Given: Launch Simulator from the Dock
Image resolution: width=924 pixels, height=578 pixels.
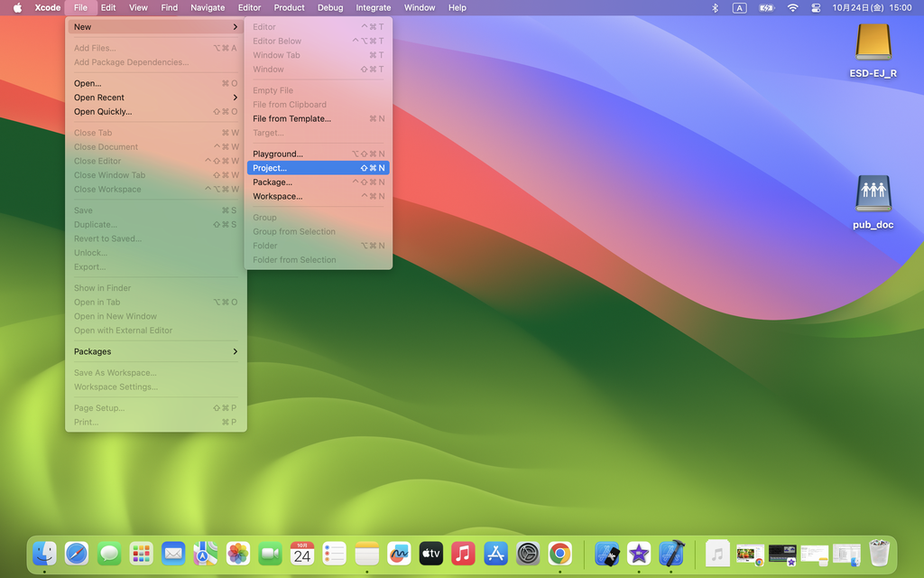Looking at the screenshot, I should (x=607, y=553).
